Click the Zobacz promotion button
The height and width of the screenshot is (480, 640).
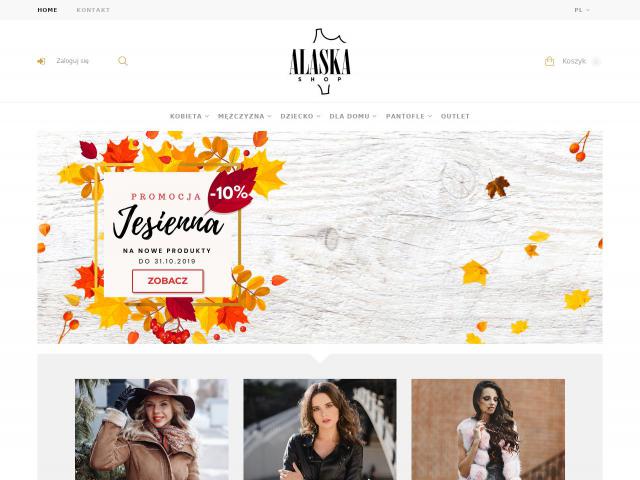pos(168,281)
